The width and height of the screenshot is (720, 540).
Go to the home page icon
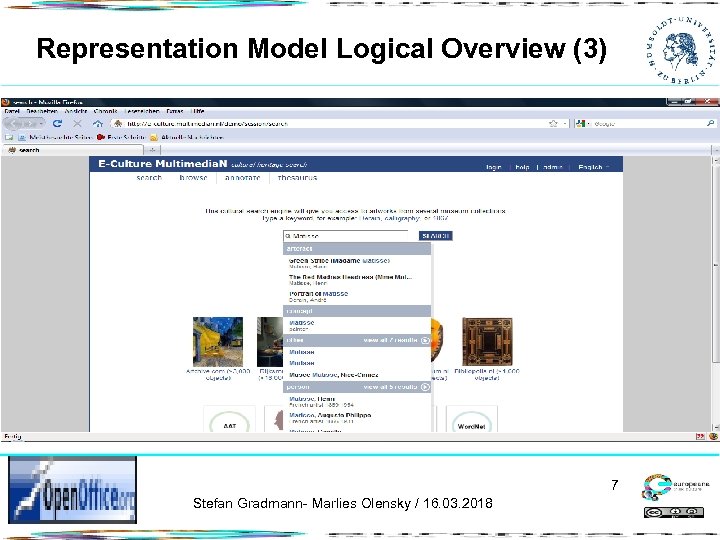click(x=97, y=124)
